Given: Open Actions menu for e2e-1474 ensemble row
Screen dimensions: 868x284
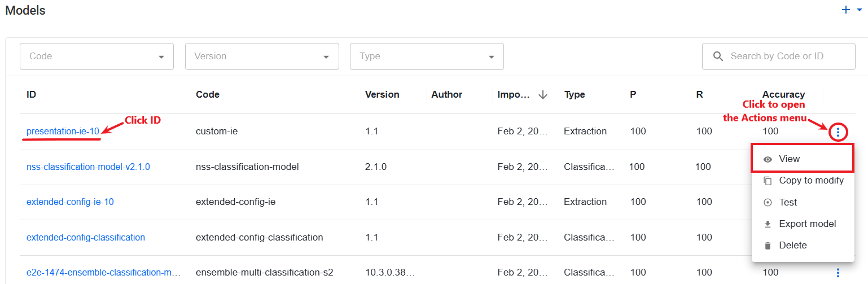Looking at the screenshot, I should (838, 273).
